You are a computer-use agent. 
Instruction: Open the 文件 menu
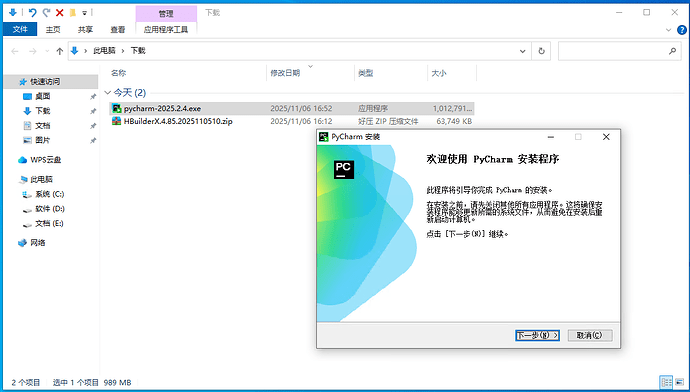click(x=20, y=29)
